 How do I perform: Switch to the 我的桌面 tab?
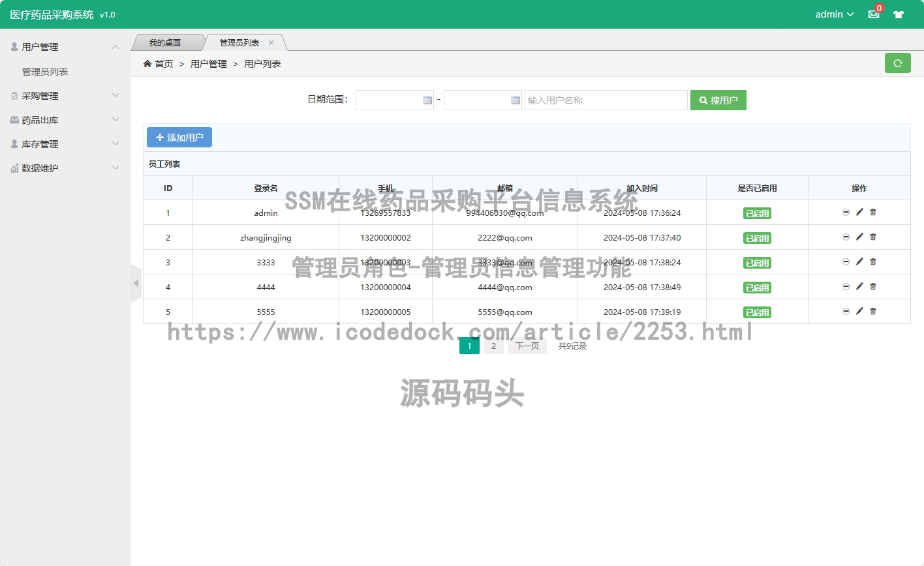pyautogui.click(x=165, y=42)
